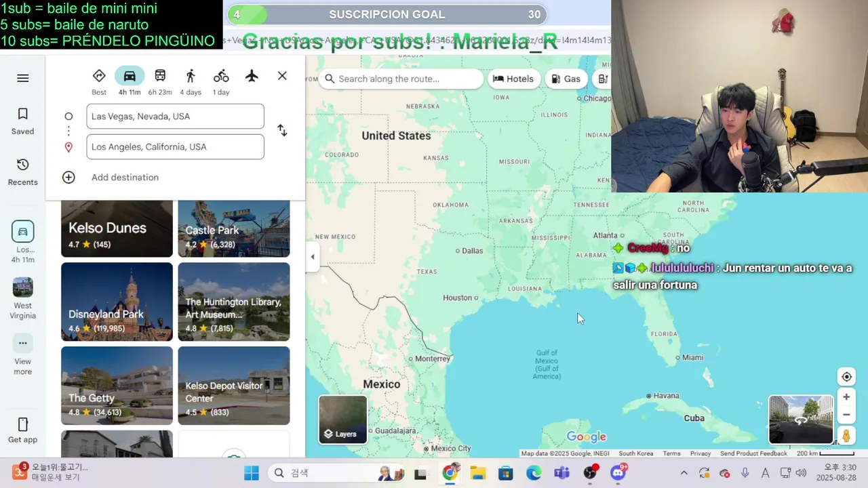Select the Driving mode 4h 11m
Viewport: 868px width, 488px height.
click(x=130, y=82)
